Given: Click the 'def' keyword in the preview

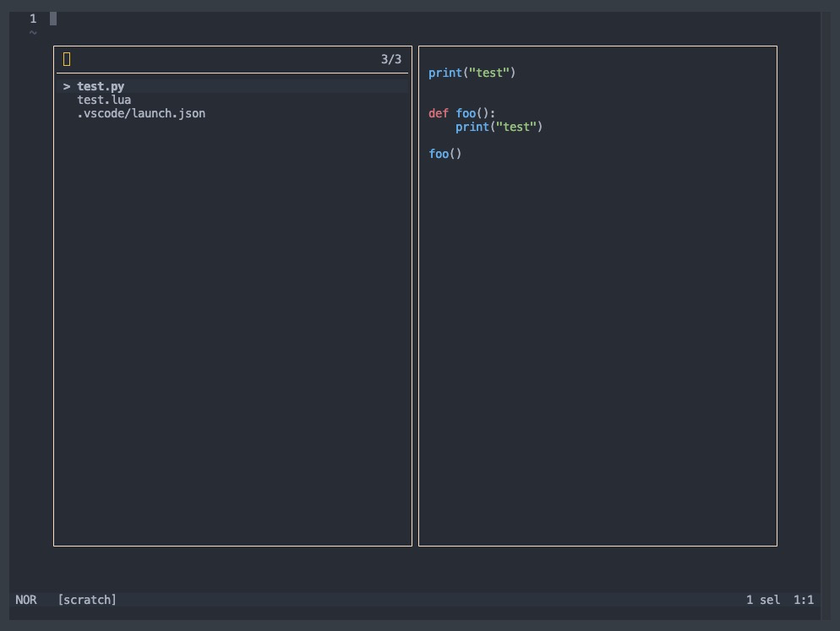Looking at the screenshot, I should (x=439, y=113).
